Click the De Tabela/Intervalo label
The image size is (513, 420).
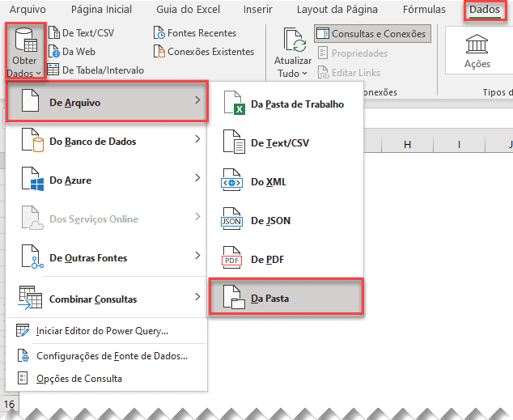pos(103,70)
